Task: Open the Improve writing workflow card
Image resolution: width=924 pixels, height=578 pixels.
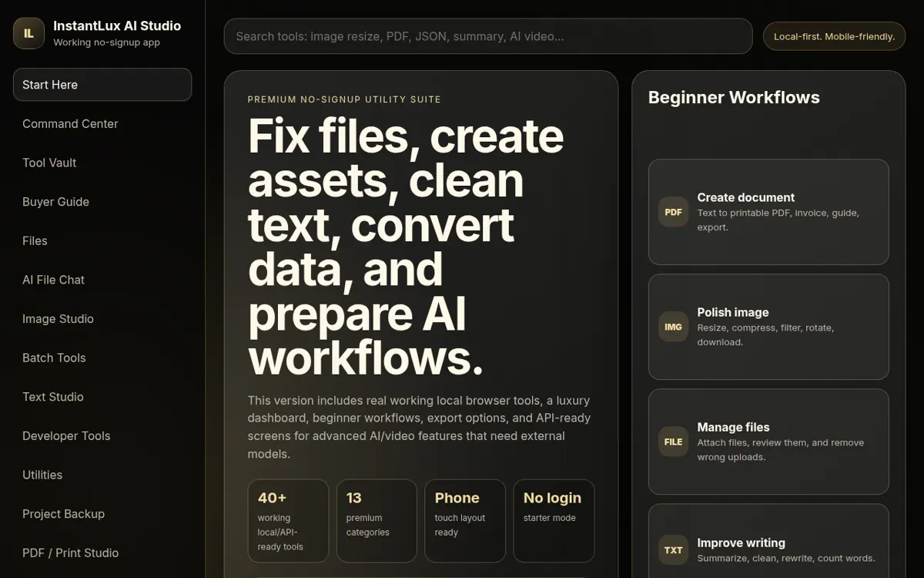Action: coord(768,541)
